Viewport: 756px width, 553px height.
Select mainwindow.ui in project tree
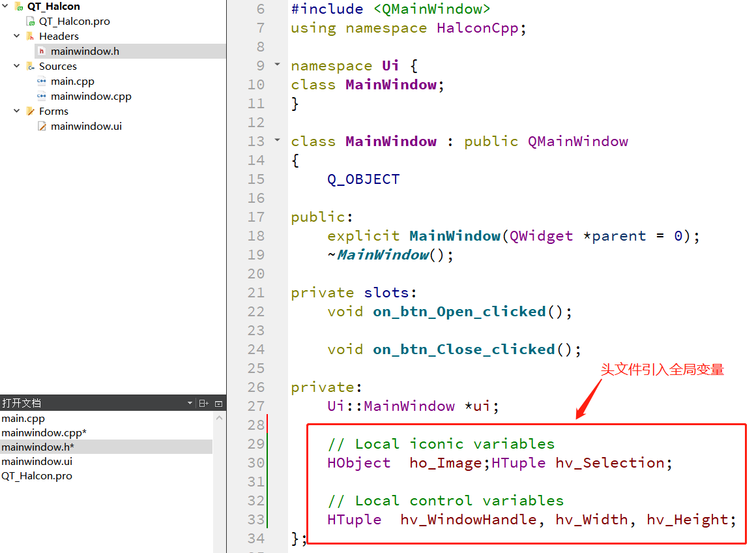click(86, 127)
